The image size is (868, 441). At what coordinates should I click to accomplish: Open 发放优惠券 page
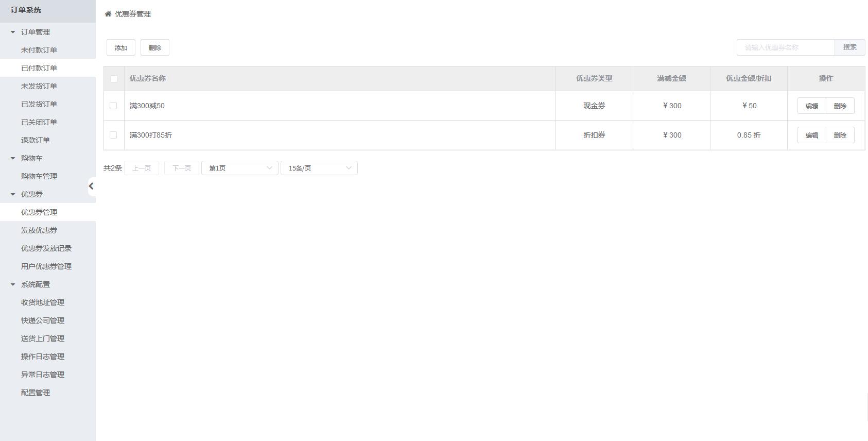[48, 230]
